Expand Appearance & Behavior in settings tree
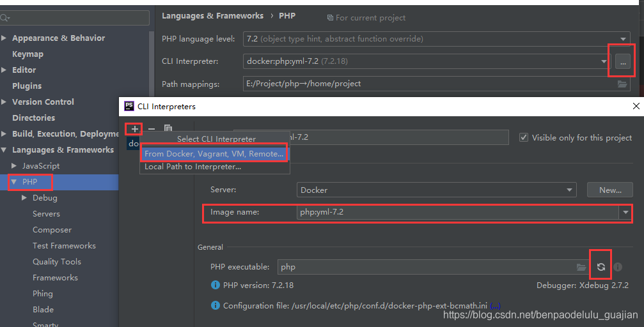Viewport: 644px width, 327px height. (4, 38)
